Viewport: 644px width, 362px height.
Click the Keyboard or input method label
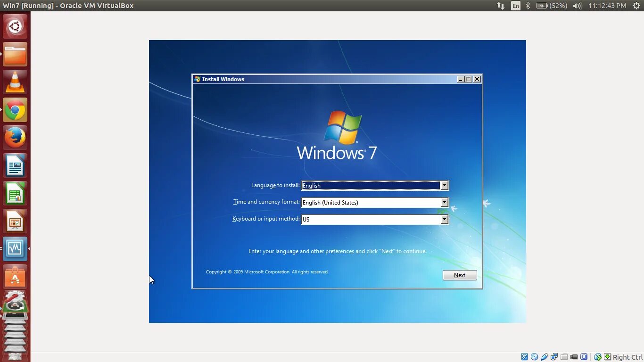tap(266, 219)
